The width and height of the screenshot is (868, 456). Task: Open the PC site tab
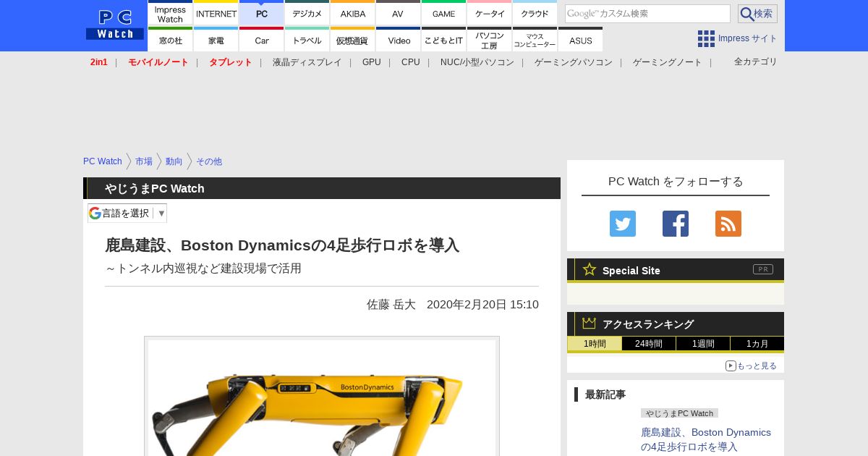[262, 14]
